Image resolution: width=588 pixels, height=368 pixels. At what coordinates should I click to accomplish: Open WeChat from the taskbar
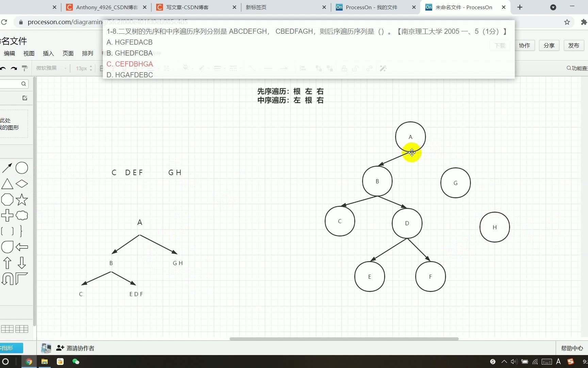pos(76,362)
